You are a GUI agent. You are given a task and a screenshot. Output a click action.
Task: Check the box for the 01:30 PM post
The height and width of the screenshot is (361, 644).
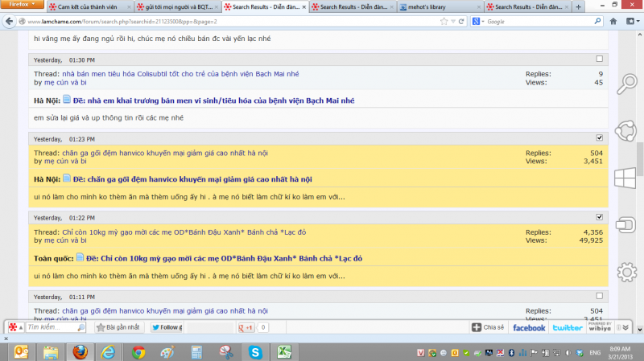598,59
